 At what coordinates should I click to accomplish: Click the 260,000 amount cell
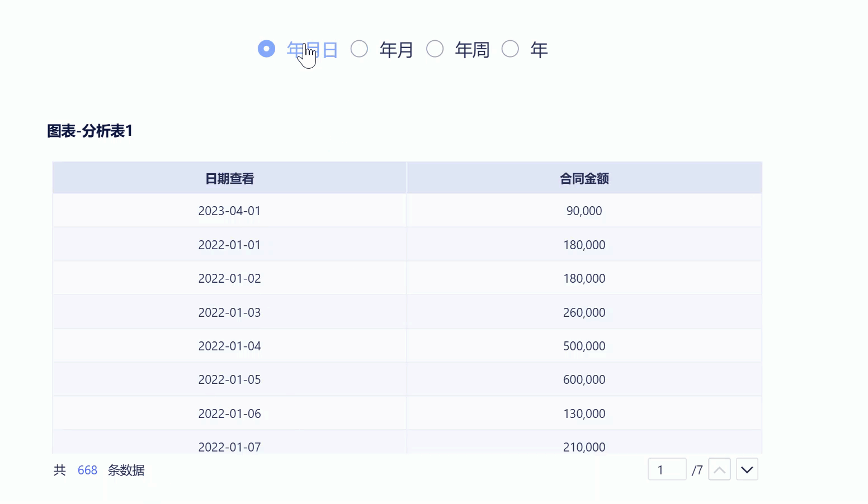(x=584, y=312)
